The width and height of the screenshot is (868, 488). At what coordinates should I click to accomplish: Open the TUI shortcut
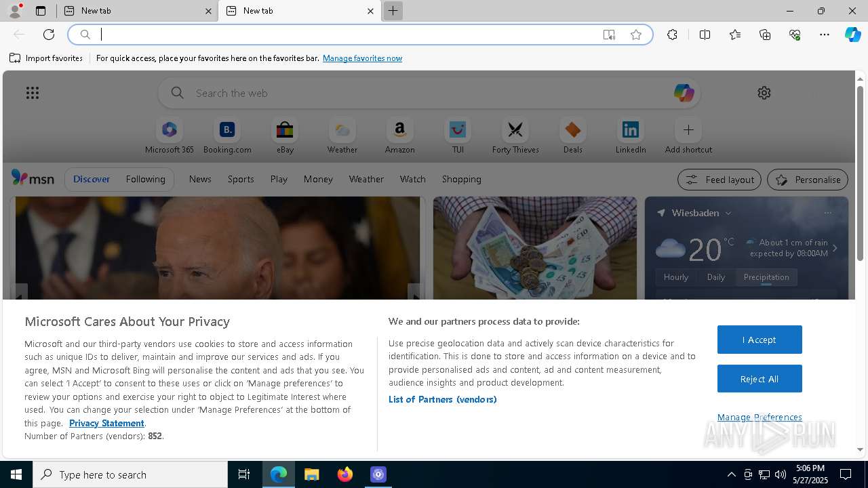pos(458,136)
